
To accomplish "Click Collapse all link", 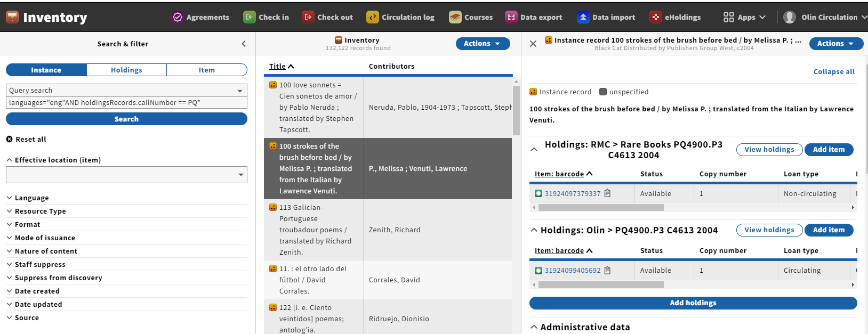I will (834, 71).
